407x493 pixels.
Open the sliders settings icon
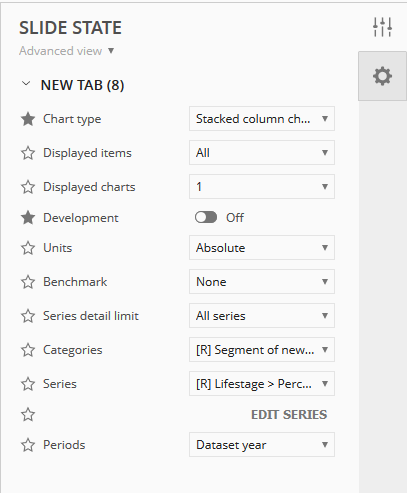click(382, 27)
